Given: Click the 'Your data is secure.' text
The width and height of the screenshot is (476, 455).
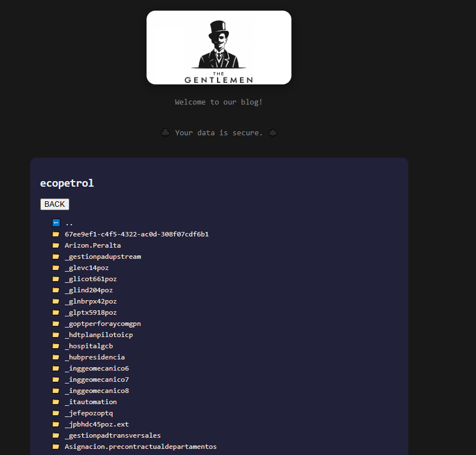Looking at the screenshot, I should coord(219,133).
